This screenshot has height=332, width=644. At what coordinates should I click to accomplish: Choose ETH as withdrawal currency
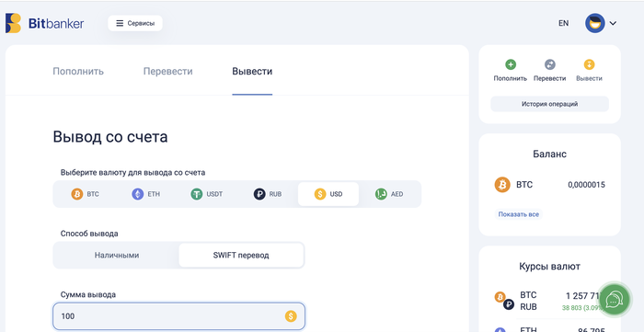145,194
